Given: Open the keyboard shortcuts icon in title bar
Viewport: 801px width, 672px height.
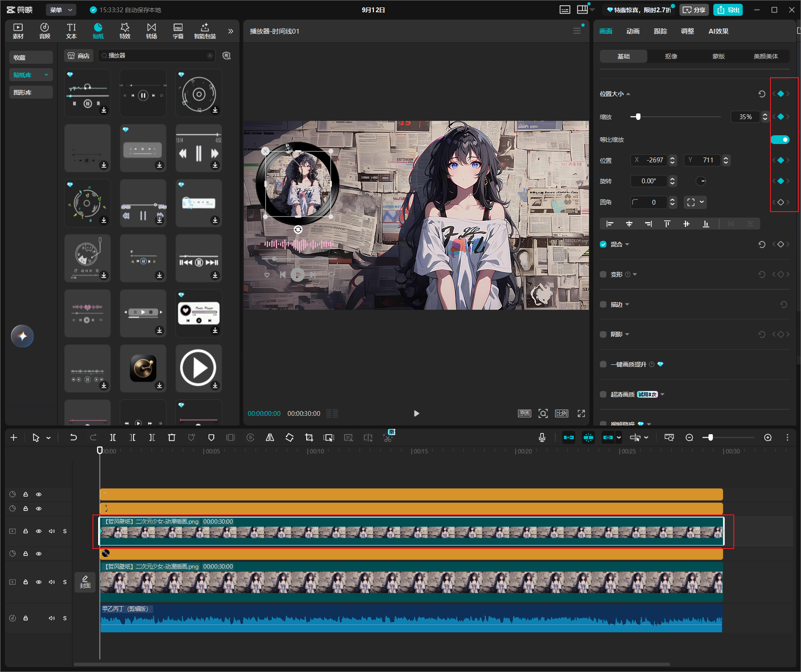Looking at the screenshot, I should tap(565, 10).
